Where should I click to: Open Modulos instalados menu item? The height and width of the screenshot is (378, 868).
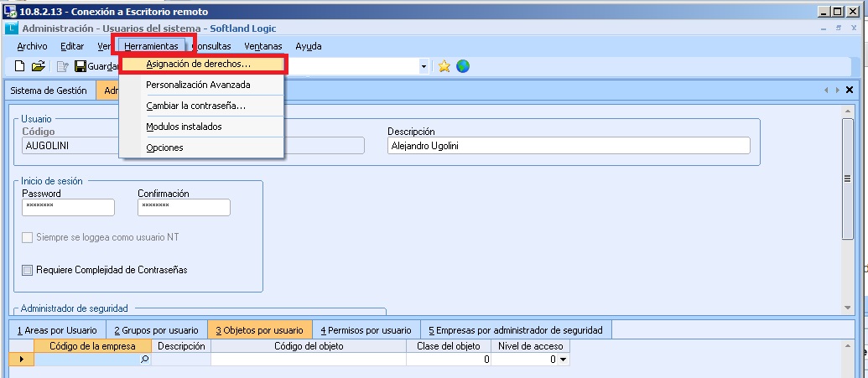[184, 127]
